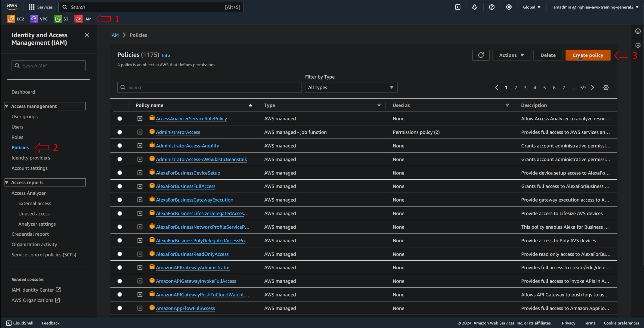The height and width of the screenshot is (328, 644).
Task: Open the Services grid menu
Action: [41, 7]
